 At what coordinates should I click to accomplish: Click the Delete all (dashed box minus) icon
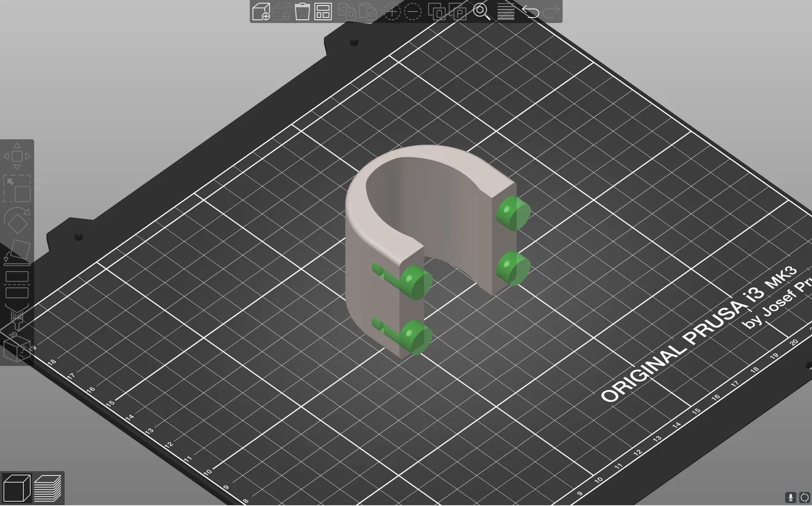282,12
